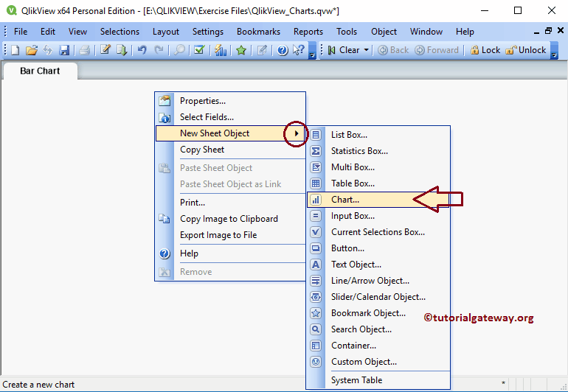Image resolution: width=568 pixels, height=392 pixels.
Task: Click Help in the context menu
Action: 230,253
